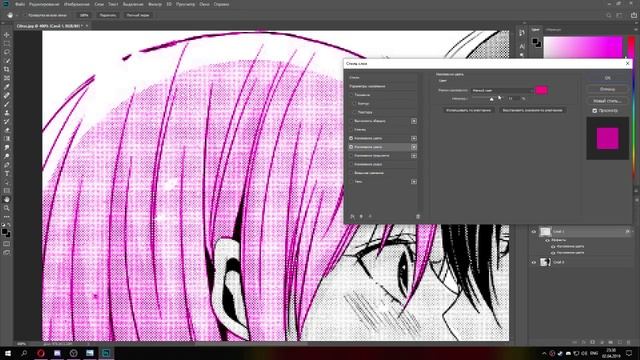Open the Фильтр menu
Image resolution: width=640 pixels, height=360 pixels.
155,4
